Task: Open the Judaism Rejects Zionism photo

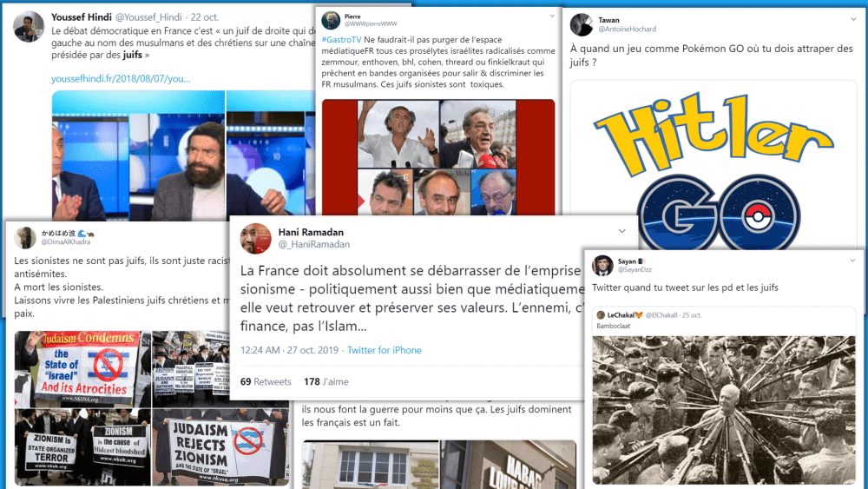Action: coord(220,447)
